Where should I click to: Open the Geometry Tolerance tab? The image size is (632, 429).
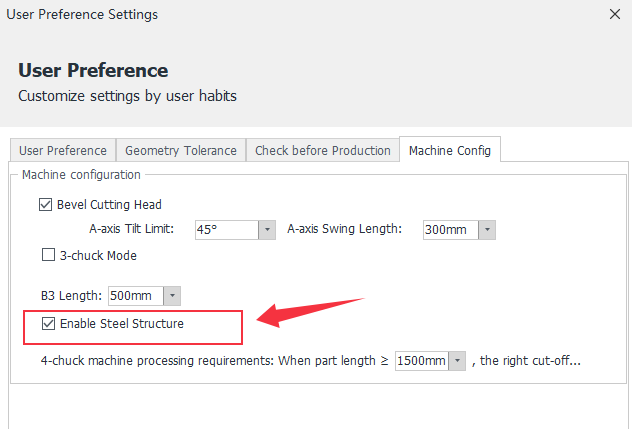(181, 150)
